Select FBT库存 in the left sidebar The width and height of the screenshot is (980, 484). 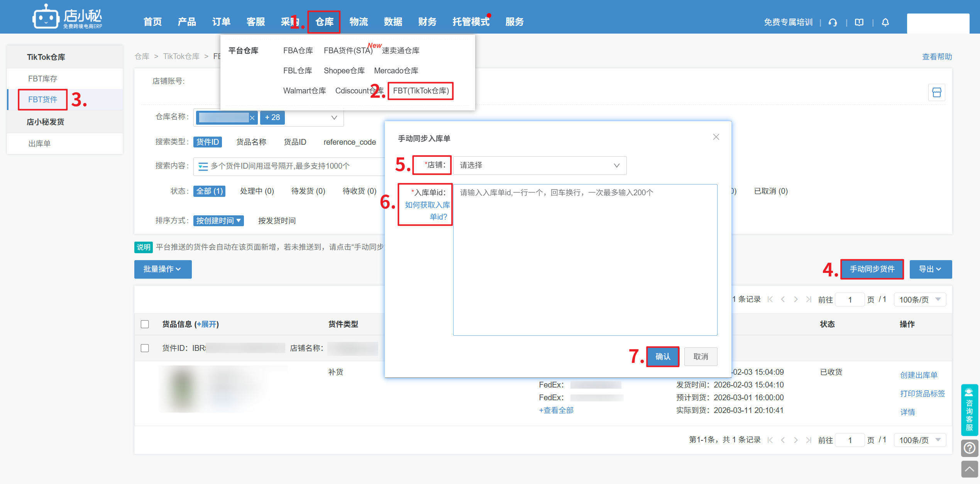[42, 79]
